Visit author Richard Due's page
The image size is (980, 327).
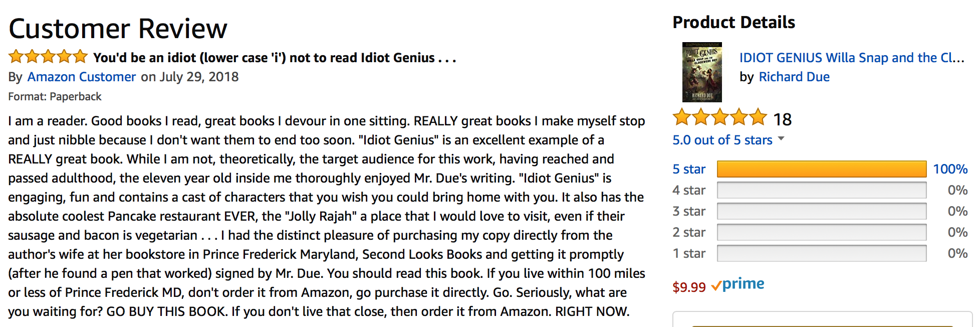click(x=794, y=77)
